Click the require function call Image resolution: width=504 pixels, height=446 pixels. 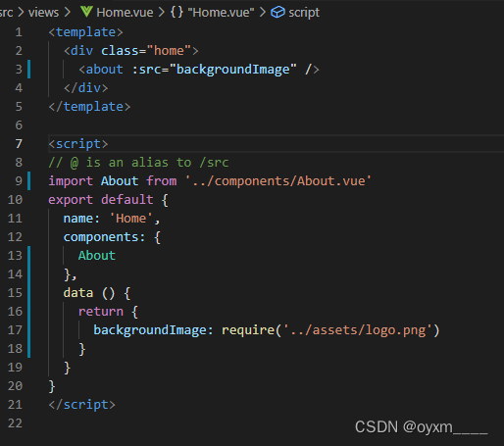pos(248,330)
